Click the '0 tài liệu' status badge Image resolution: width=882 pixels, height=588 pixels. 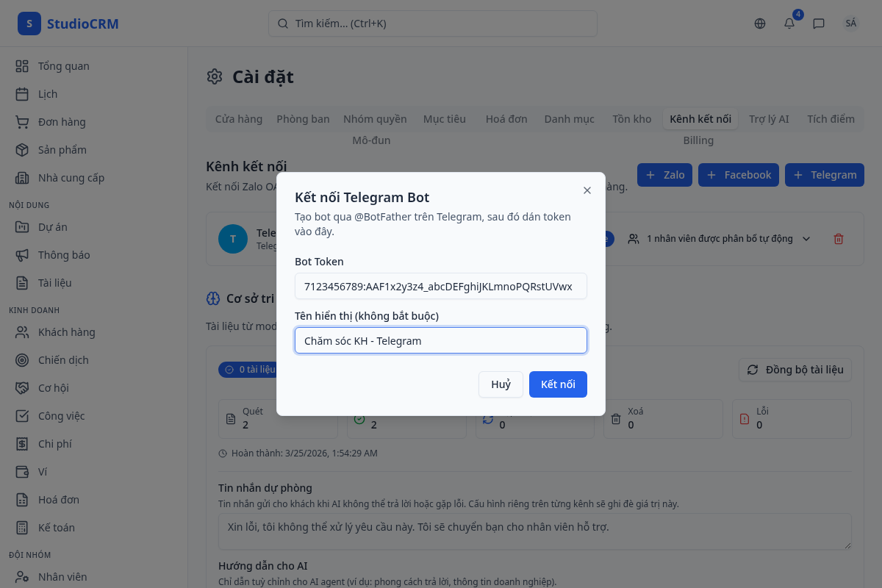coord(246,370)
